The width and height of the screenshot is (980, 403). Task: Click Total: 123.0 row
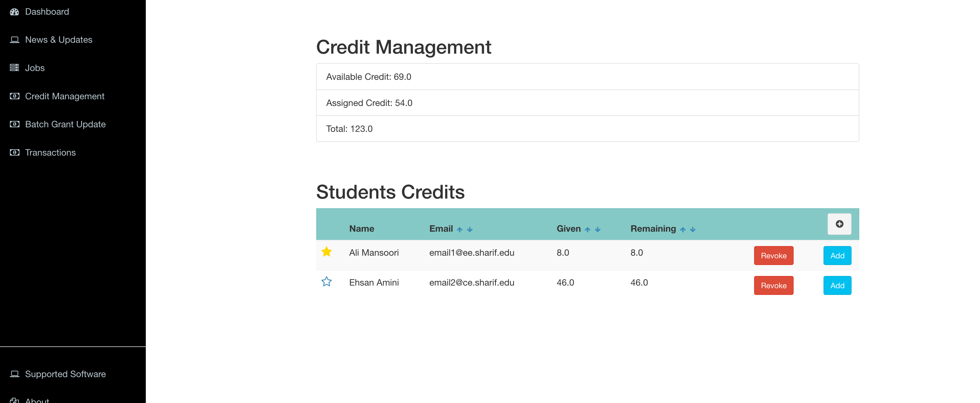(x=587, y=129)
